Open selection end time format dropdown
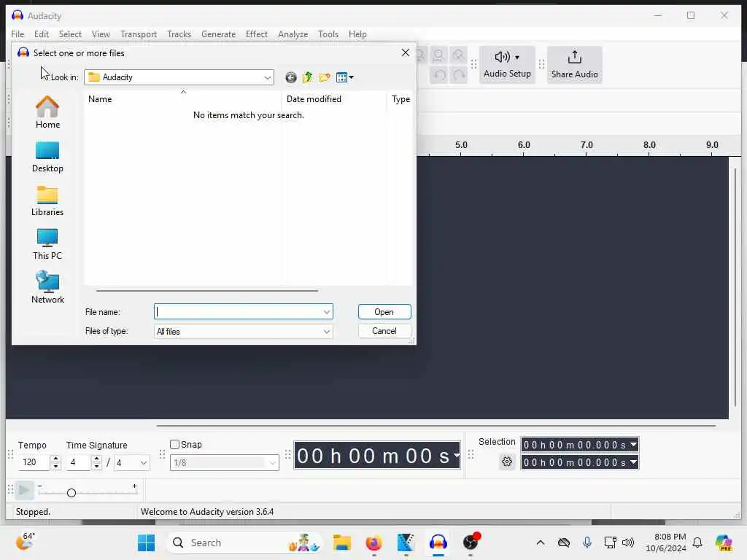This screenshot has width=747, height=560. [633, 462]
